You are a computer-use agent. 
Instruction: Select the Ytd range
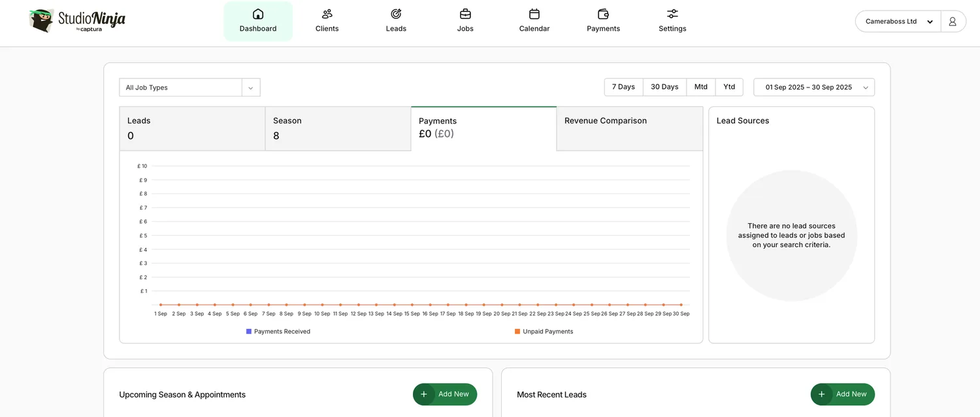click(x=729, y=87)
